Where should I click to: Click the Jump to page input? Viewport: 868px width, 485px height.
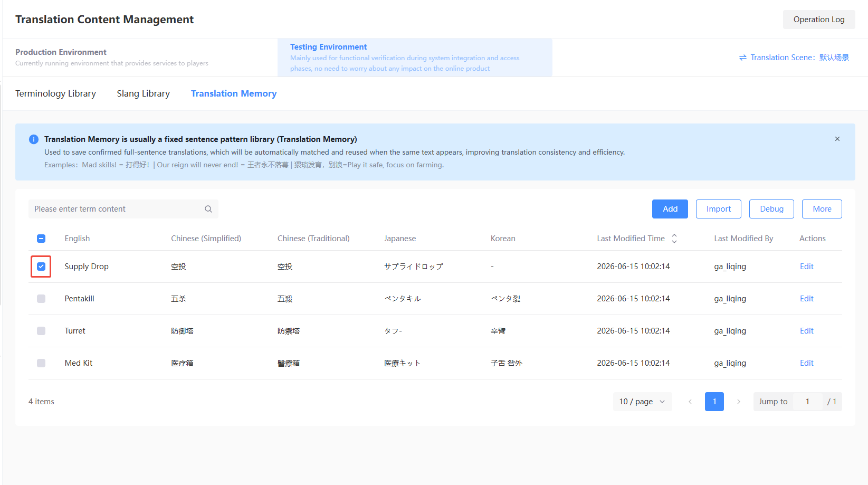click(x=807, y=402)
